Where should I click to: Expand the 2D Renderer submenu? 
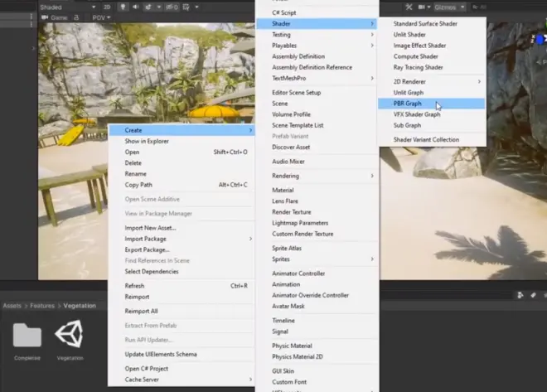(431, 81)
